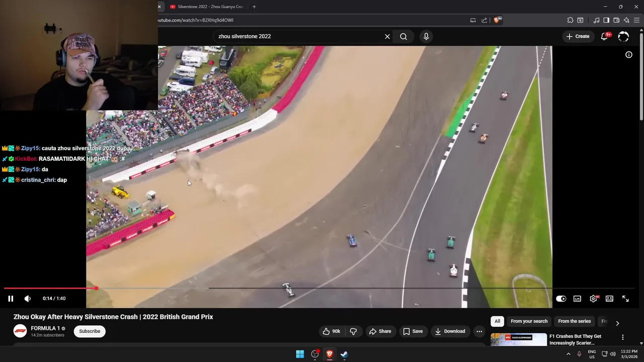Open the Create button

[578, 36]
